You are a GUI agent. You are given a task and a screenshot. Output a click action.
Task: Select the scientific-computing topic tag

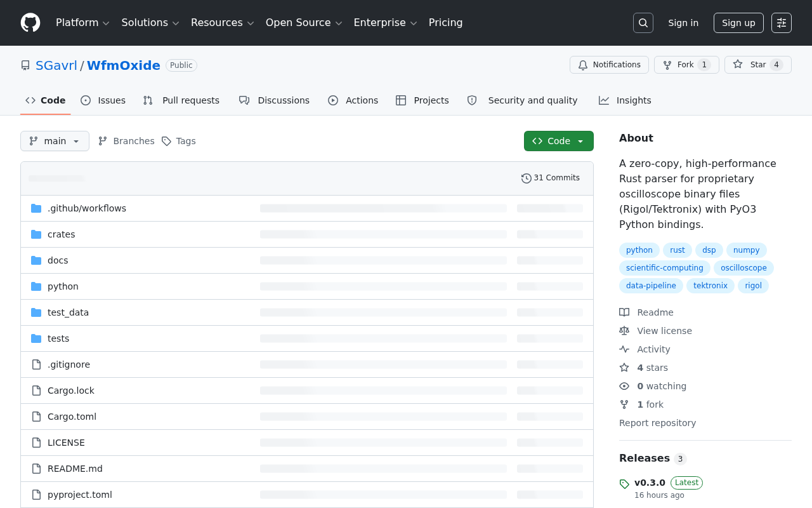click(x=665, y=268)
